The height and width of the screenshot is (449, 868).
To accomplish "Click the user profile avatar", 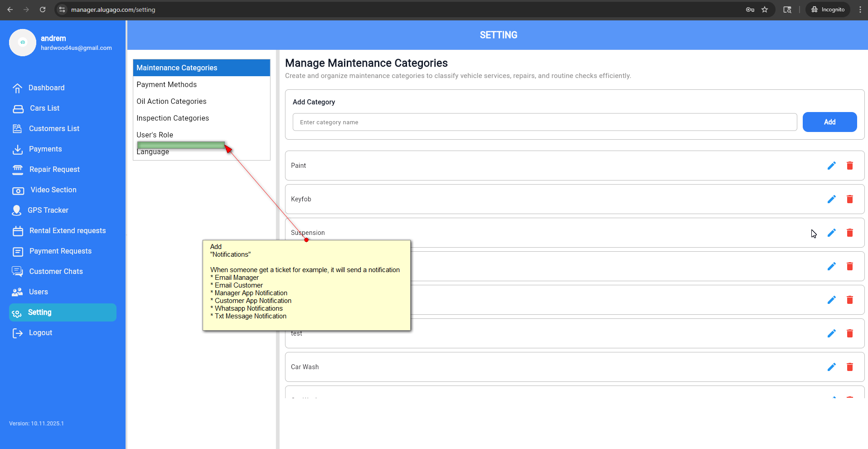I will (x=23, y=43).
